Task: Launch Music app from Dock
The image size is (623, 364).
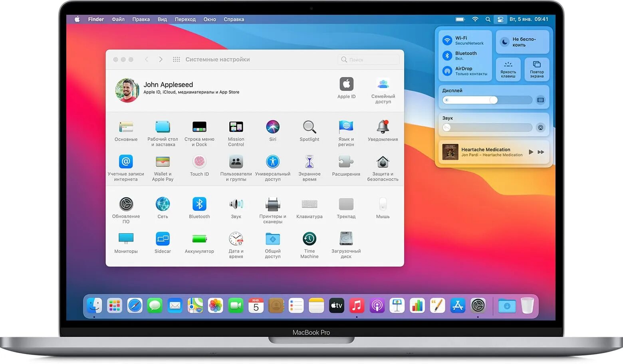Action: click(357, 306)
